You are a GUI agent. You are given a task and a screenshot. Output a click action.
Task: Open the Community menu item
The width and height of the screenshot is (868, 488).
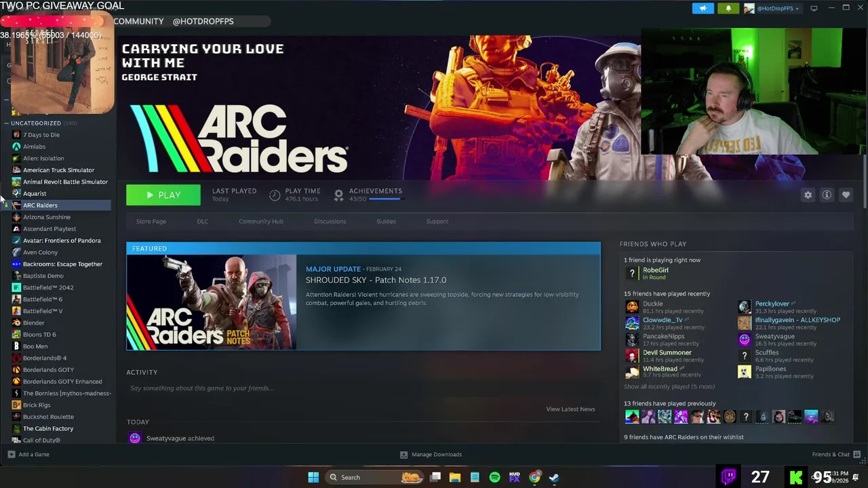click(138, 21)
